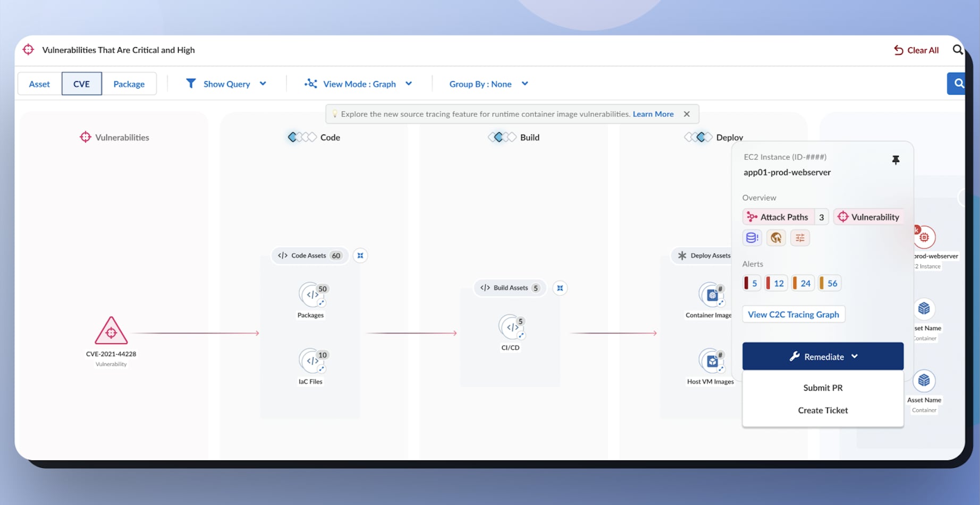Click the Build stage chevrons icon
The image size is (980, 505).
pyautogui.click(x=502, y=137)
